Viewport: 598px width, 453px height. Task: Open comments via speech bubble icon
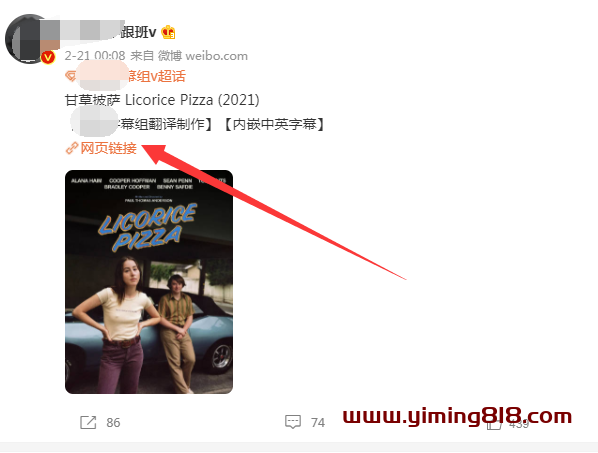[293, 422]
